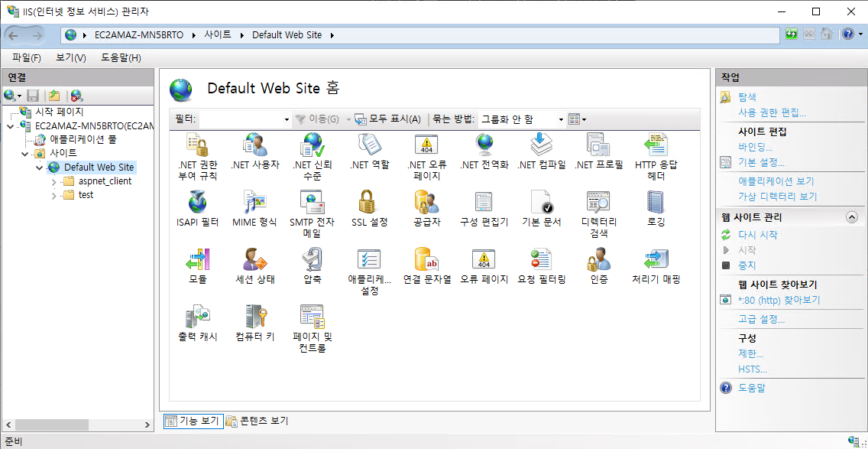Open the 필터 combo box dropdown
The height and width of the screenshot is (449, 868).
(287, 119)
